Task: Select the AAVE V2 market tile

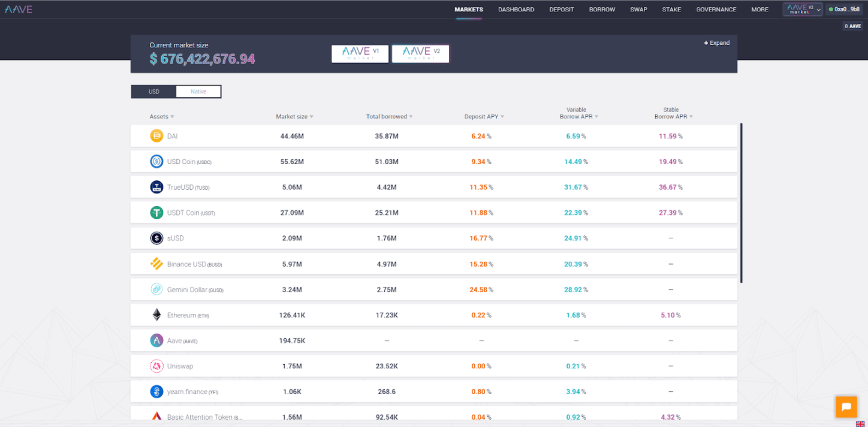Action: click(420, 53)
